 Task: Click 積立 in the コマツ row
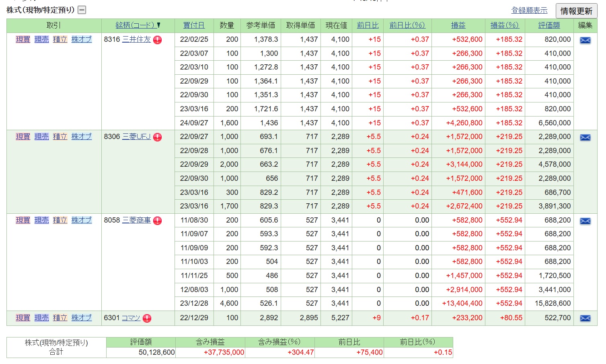tap(60, 318)
